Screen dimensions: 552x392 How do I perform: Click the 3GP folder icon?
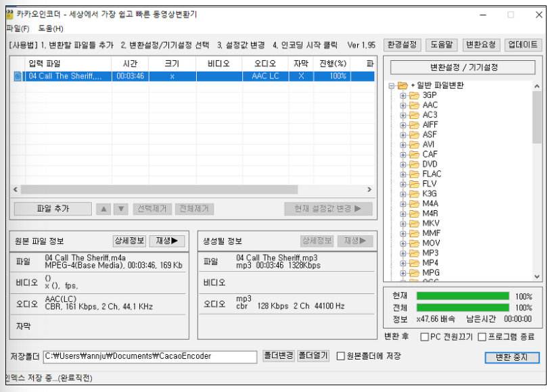(x=414, y=95)
